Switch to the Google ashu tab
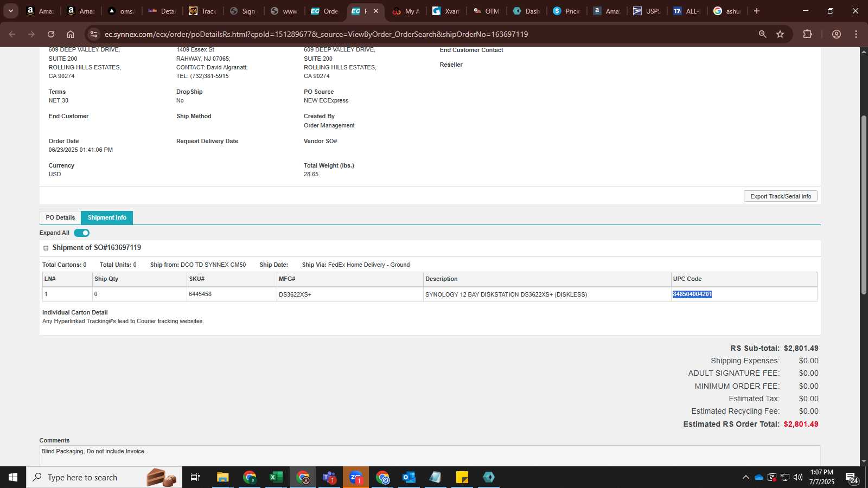 click(x=727, y=11)
